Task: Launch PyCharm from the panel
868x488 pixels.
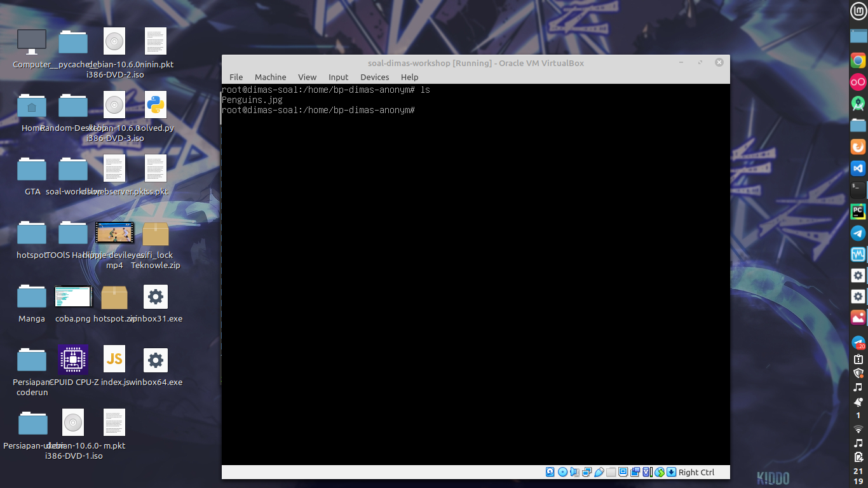Action: pyautogui.click(x=858, y=211)
